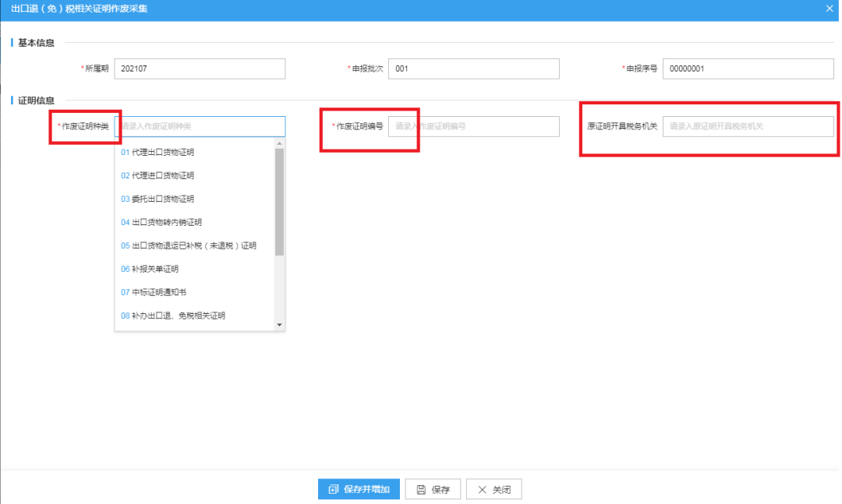Click the save-and-add icon on blue button
The image size is (842, 504).
click(x=334, y=489)
